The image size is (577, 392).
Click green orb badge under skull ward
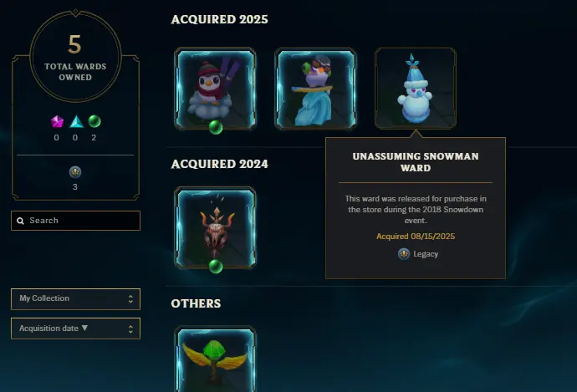coord(216,267)
